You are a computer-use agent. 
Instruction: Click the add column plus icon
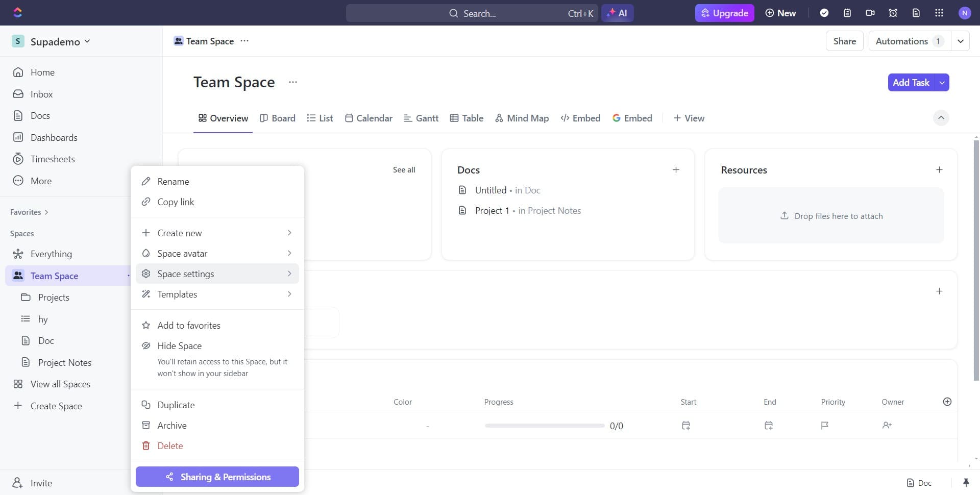pos(947,402)
